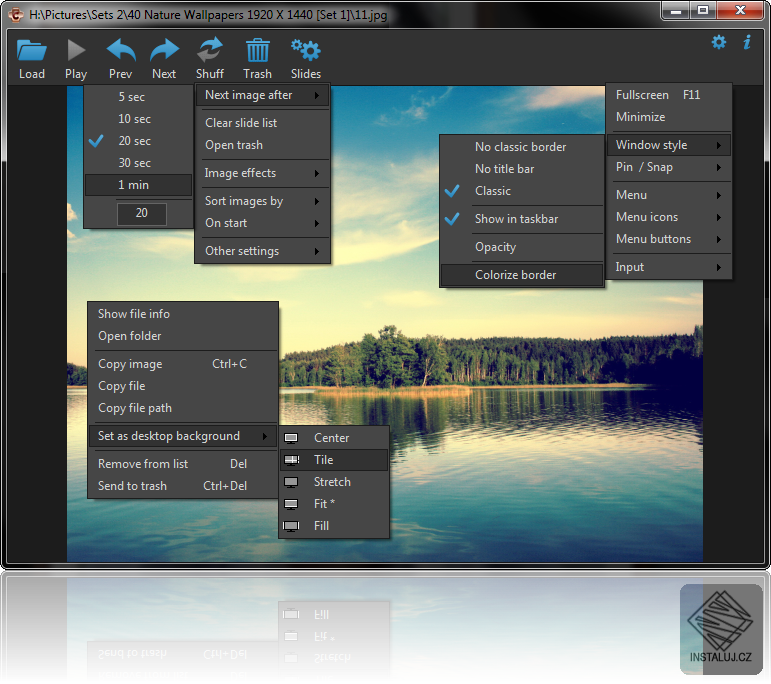
Task: Select the 1 min interval
Action: pos(138,185)
